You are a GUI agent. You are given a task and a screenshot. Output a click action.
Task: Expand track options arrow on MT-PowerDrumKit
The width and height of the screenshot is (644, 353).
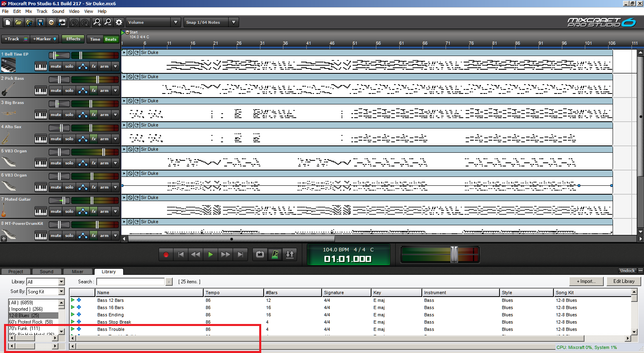[x=116, y=236]
